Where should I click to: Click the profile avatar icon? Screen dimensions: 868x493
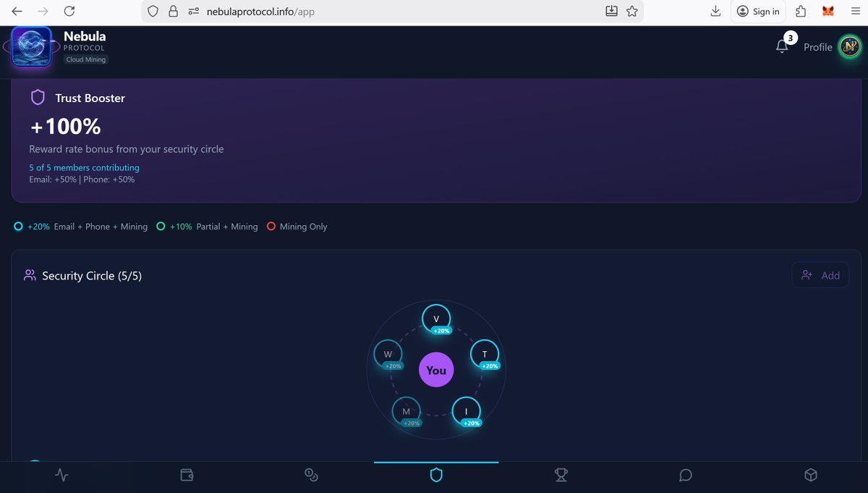click(849, 47)
